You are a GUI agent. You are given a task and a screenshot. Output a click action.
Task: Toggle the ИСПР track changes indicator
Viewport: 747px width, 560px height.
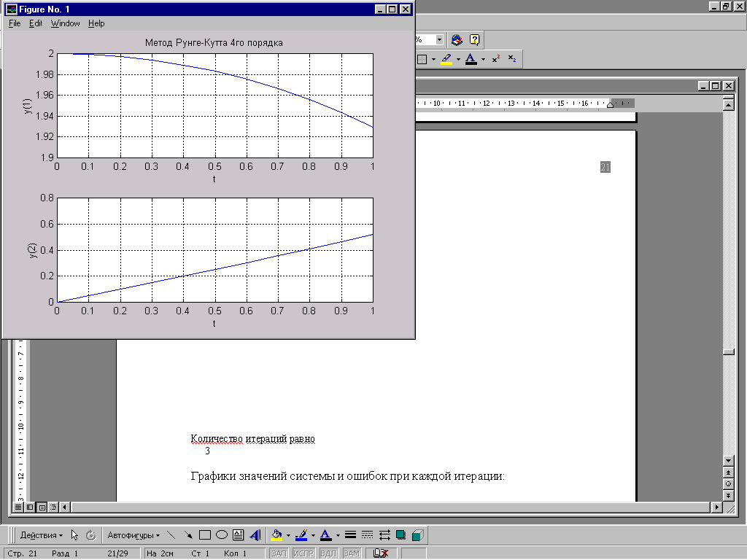coord(303,554)
